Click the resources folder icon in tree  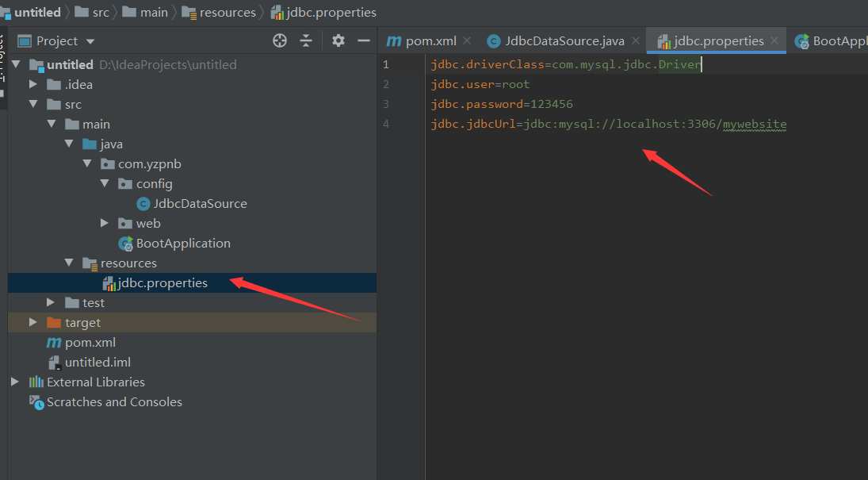coord(90,263)
